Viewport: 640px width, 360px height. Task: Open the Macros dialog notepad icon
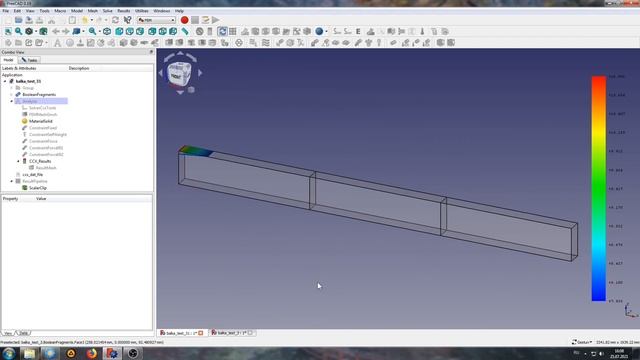click(205, 20)
